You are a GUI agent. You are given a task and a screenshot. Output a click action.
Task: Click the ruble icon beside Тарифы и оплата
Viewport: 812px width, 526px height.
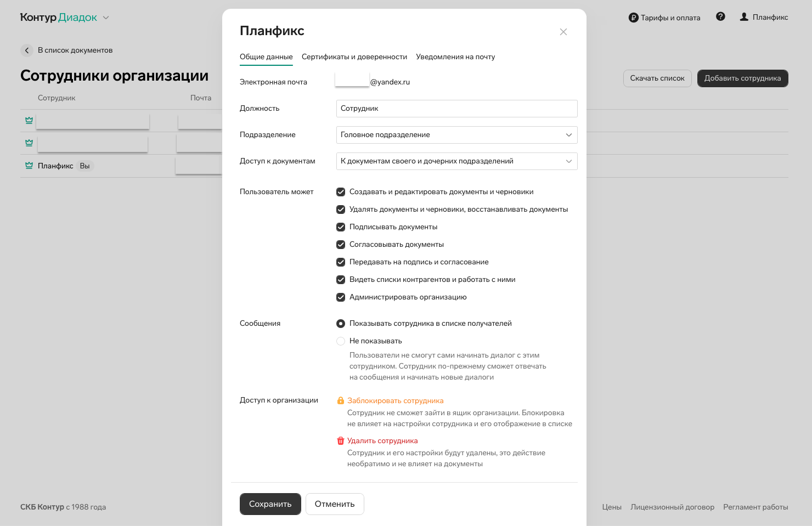click(x=633, y=18)
